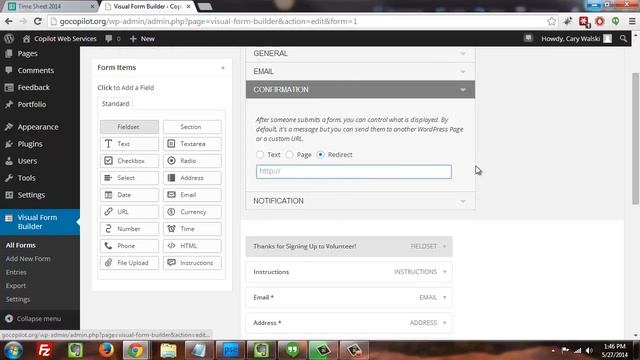This screenshot has width=640, height=360.
Task: Click the Copilot Web Services home icon
Action: [x=27, y=39]
